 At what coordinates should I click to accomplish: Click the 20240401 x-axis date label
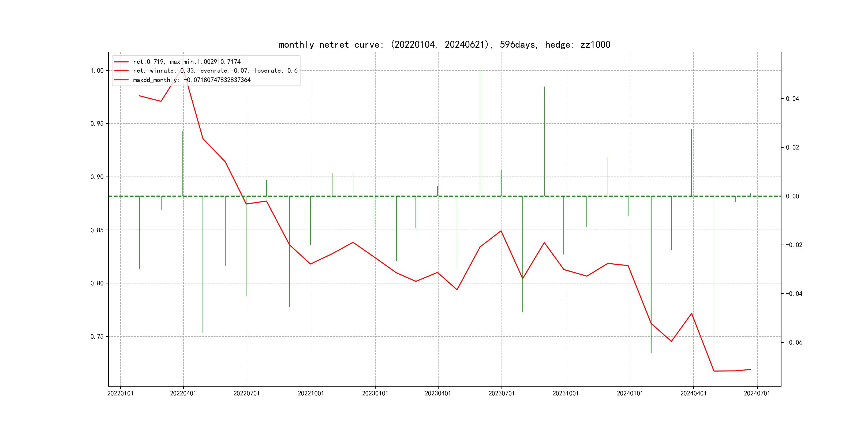pos(693,393)
